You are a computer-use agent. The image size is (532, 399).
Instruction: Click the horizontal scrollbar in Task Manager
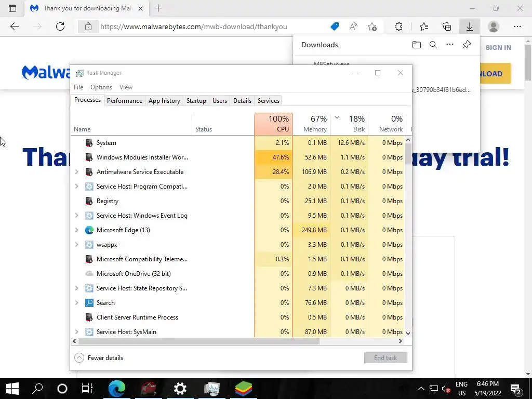point(199,341)
